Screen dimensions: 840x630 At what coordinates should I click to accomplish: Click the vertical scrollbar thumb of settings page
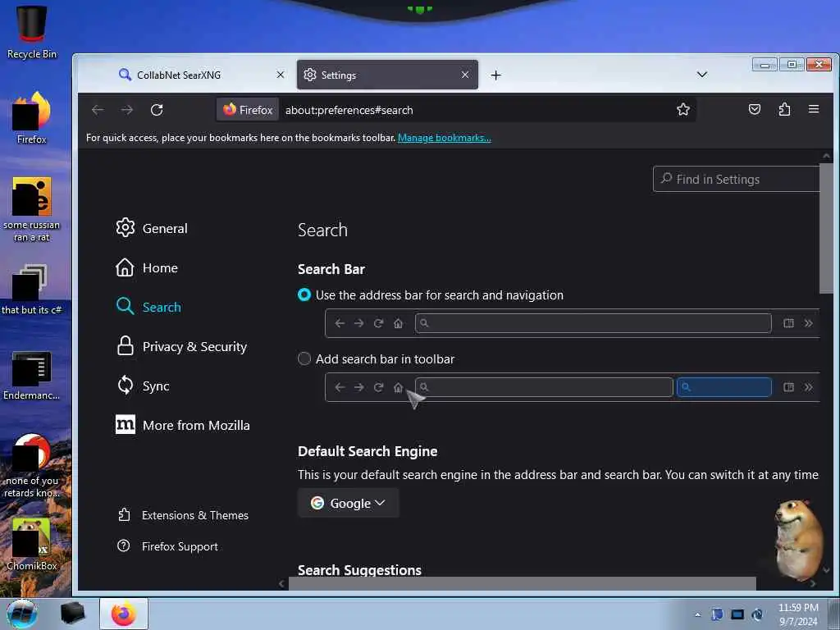point(826,228)
